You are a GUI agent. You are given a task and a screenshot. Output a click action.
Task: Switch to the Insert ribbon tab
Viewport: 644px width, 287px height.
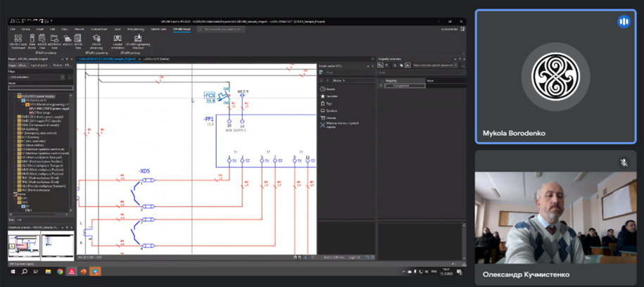click(x=40, y=29)
